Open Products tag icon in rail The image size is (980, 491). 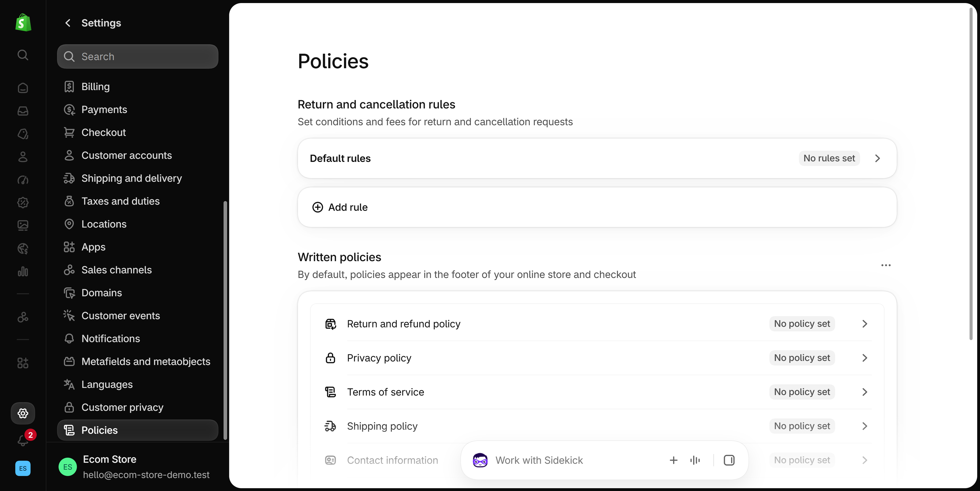tap(23, 134)
